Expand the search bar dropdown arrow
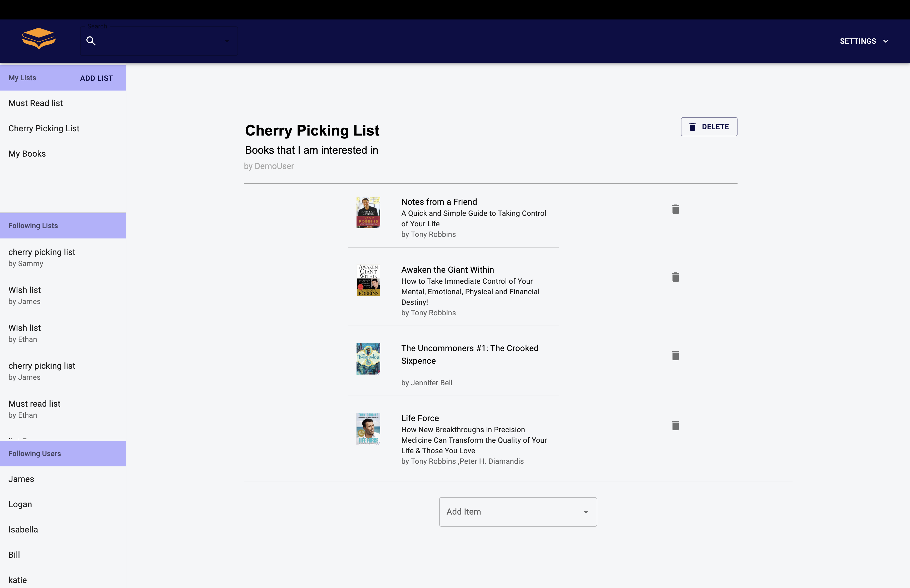The width and height of the screenshot is (910, 588). pyautogui.click(x=227, y=41)
